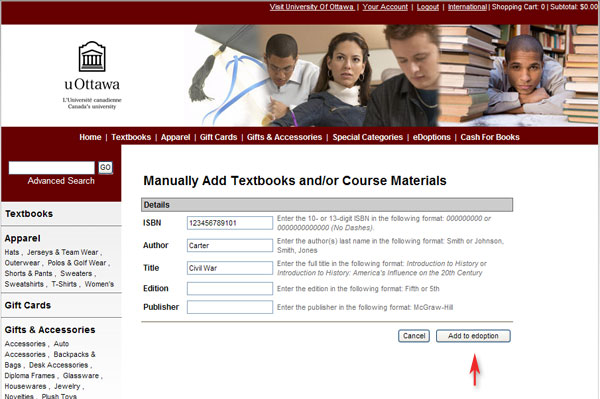This screenshot has height=399, width=600.
Task: Open Gifts & Accessories navigation item
Action: (x=284, y=137)
